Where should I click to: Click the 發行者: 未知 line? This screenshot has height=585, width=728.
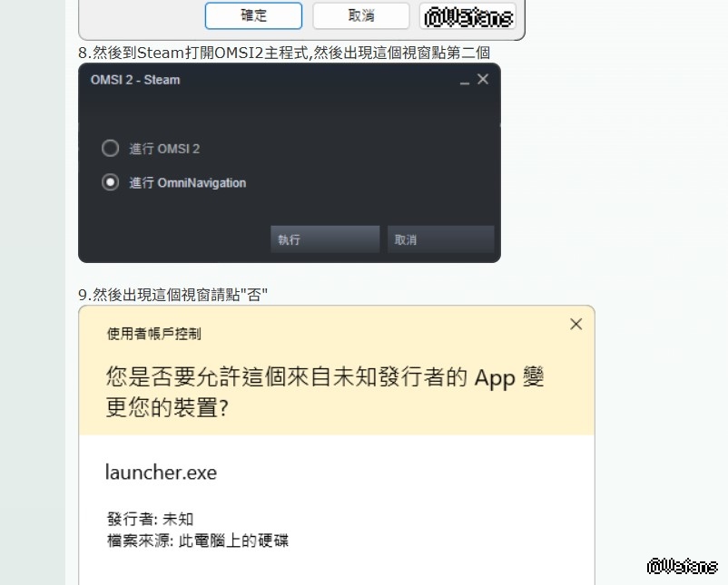click(150, 519)
